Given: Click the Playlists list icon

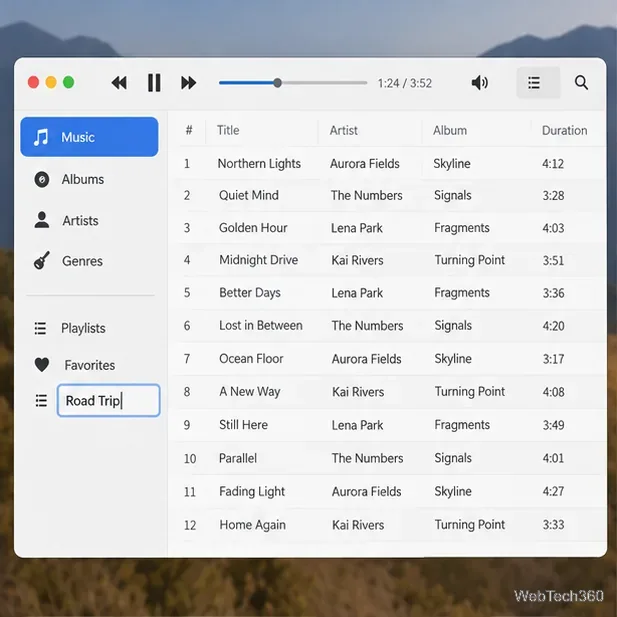Looking at the screenshot, I should coord(40,328).
